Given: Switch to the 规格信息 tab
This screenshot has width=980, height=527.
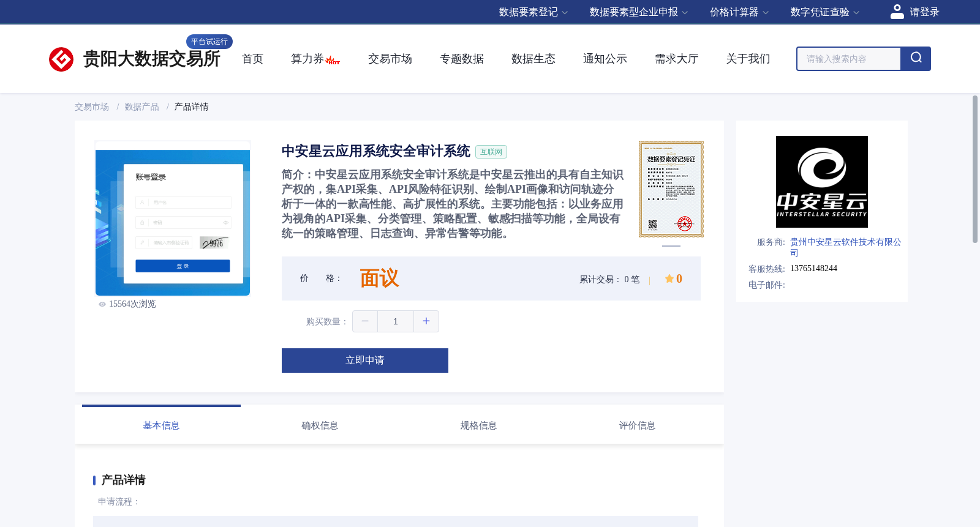Looking at the screenshot, I should click(478, 425).
